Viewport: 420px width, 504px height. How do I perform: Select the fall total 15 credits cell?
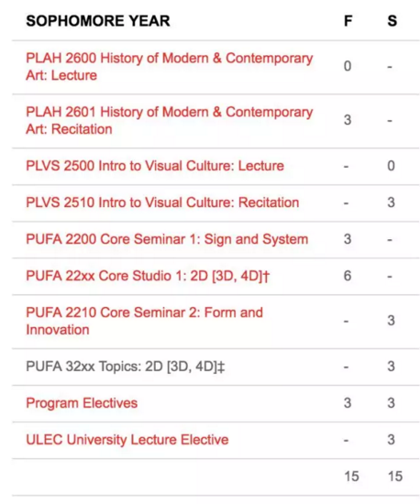coord(351,477)
